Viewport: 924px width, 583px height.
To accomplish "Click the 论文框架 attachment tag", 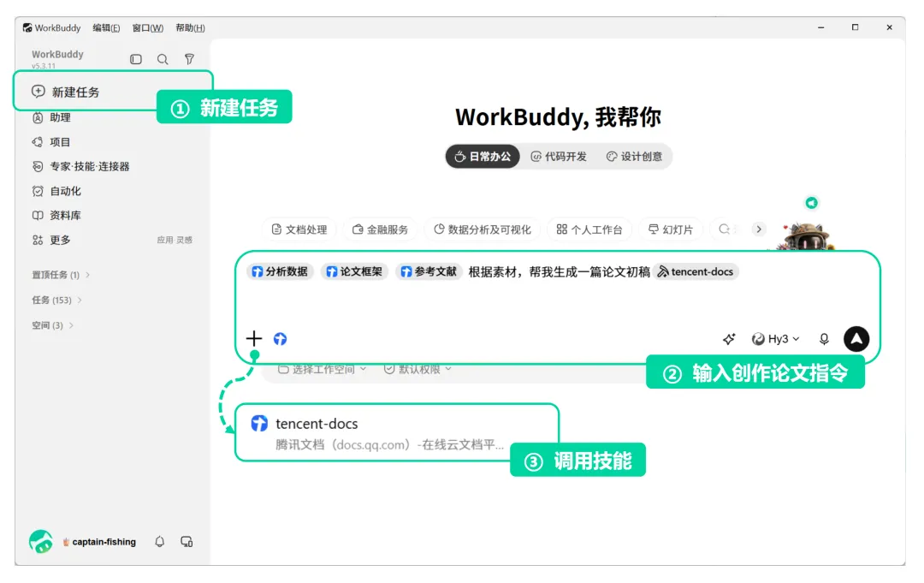I will [x=354, y=271].
